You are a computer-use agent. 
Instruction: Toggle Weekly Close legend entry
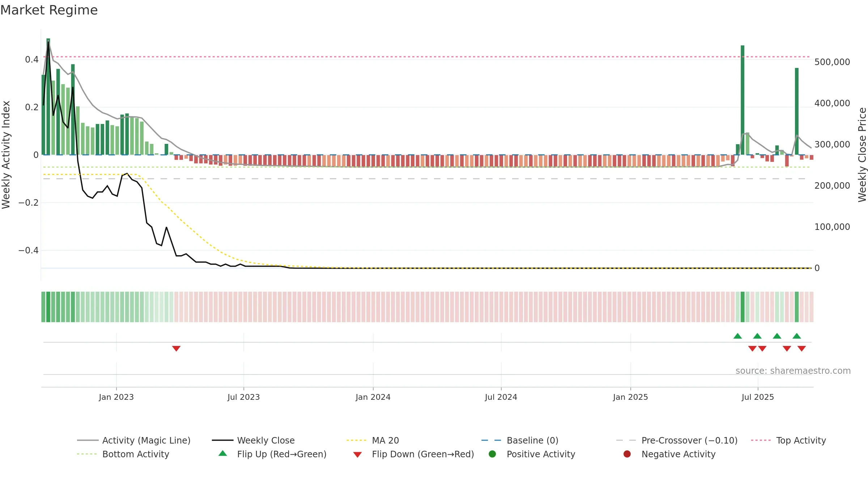(x=253, y=440)
